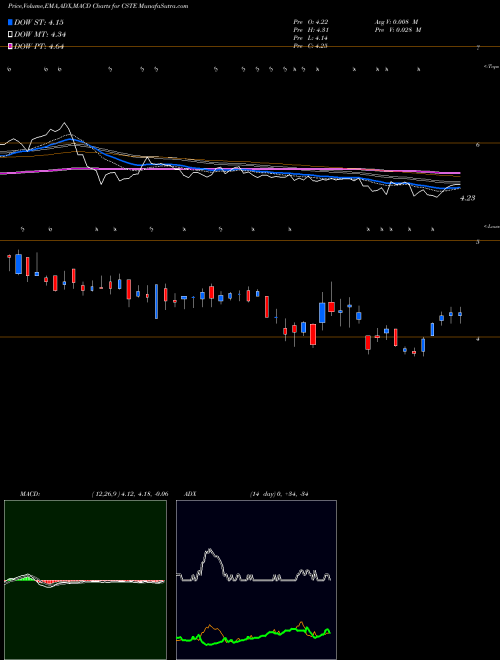Click the blue DOW ST legend swatch
Screen dimensions: 500x660
11,22
